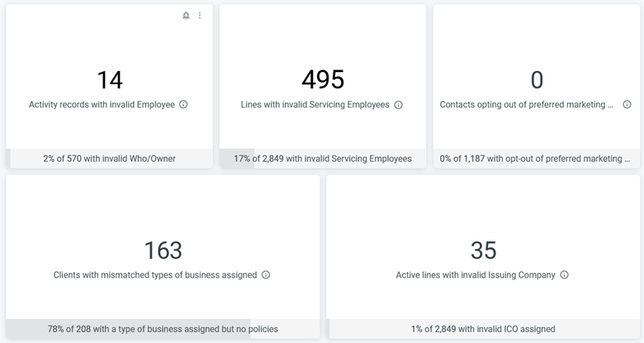Click info icon next to Activity records with invalid Employee
644x343 pixels.
pos(183,104)
